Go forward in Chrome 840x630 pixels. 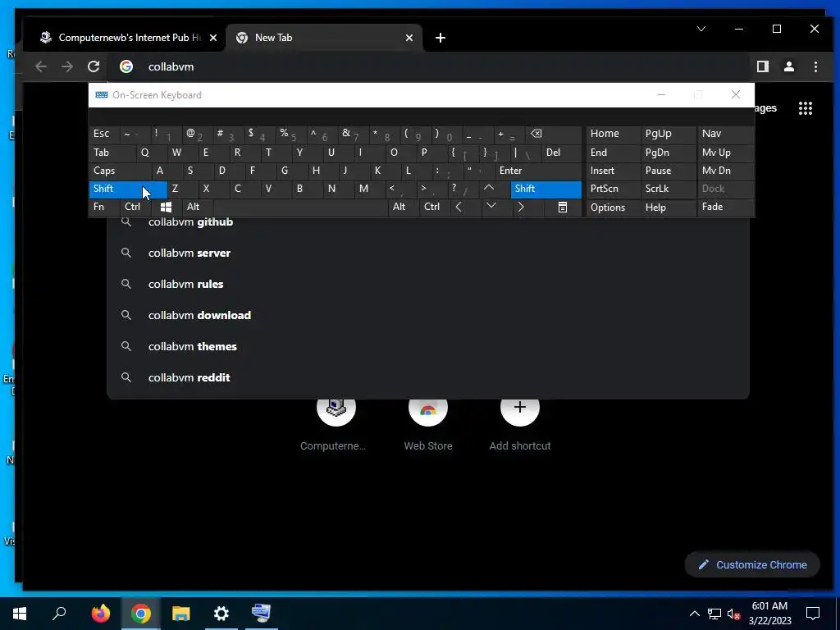pos(67,66)
